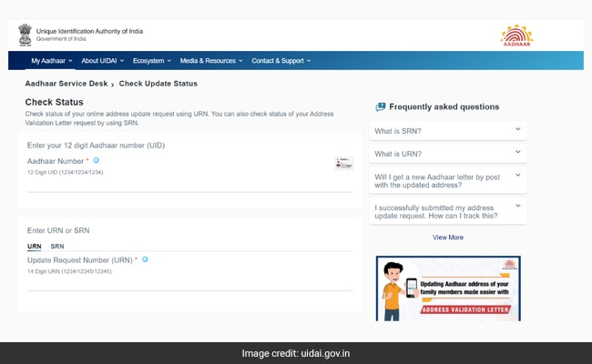
Task: Click the Frequently asked questions chat icon
Action: point(381,107)
